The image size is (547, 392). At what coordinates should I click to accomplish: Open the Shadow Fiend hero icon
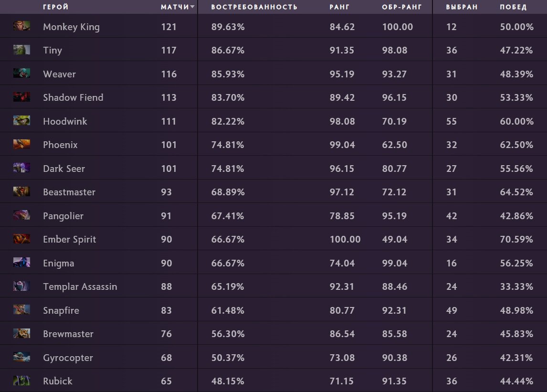coord(21,97)
